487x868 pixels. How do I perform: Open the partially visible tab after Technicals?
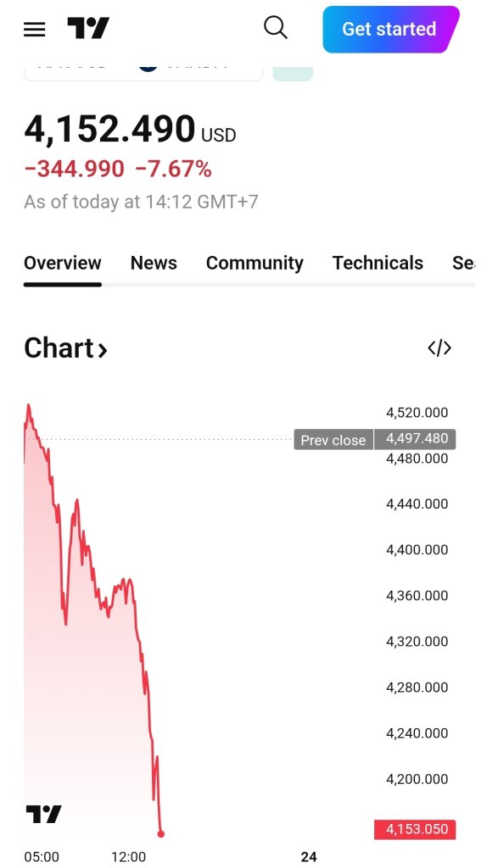click(463, 263)
